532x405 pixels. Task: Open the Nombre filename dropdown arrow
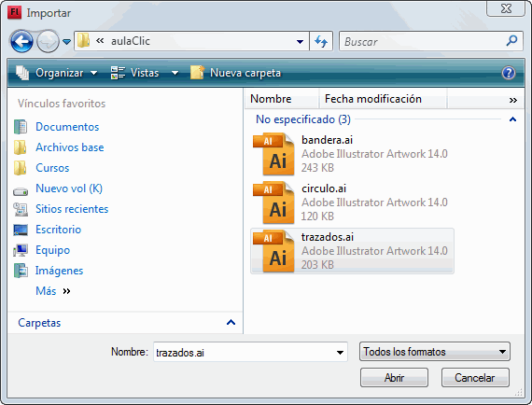(340, 353)
